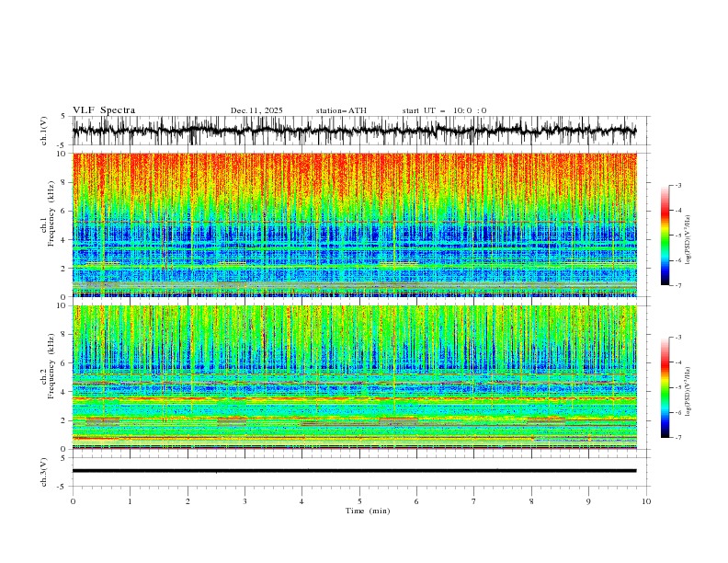This screenshot has width=728, height=563.
Task: Click time axis tick label "1"
Action: point(130,501)
